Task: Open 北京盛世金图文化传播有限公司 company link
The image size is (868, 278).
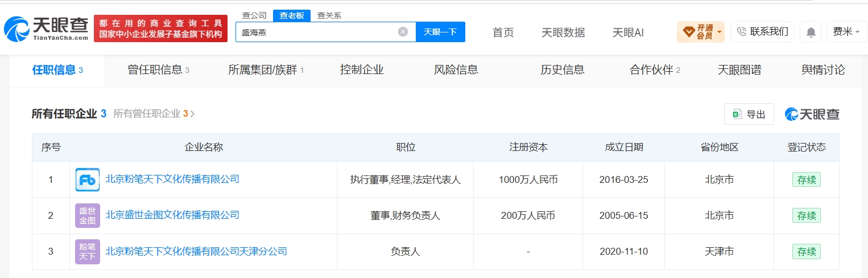Action: point(172,215)
